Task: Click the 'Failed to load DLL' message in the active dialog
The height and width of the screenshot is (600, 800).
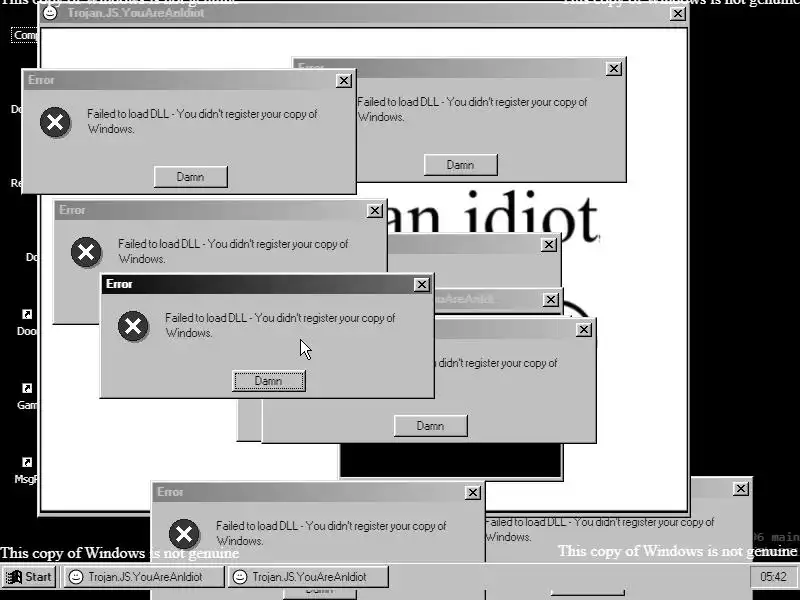Action: (x=280, y=325)
